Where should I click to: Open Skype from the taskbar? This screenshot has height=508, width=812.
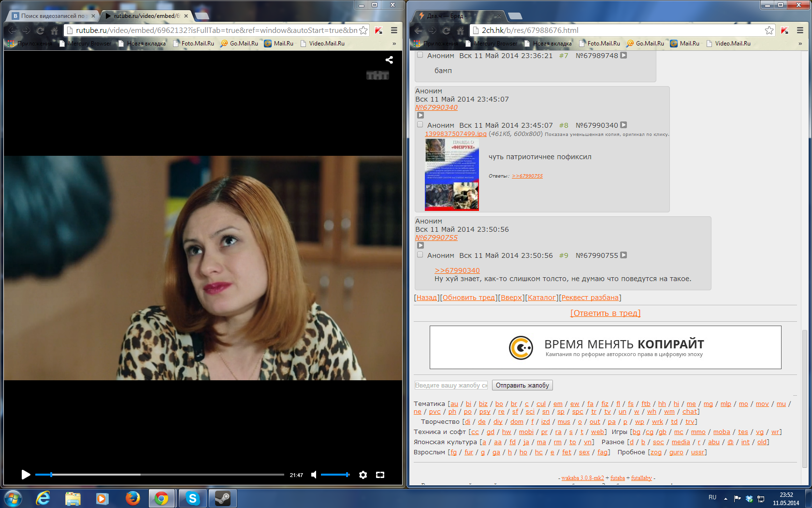(x=193, y=498)
